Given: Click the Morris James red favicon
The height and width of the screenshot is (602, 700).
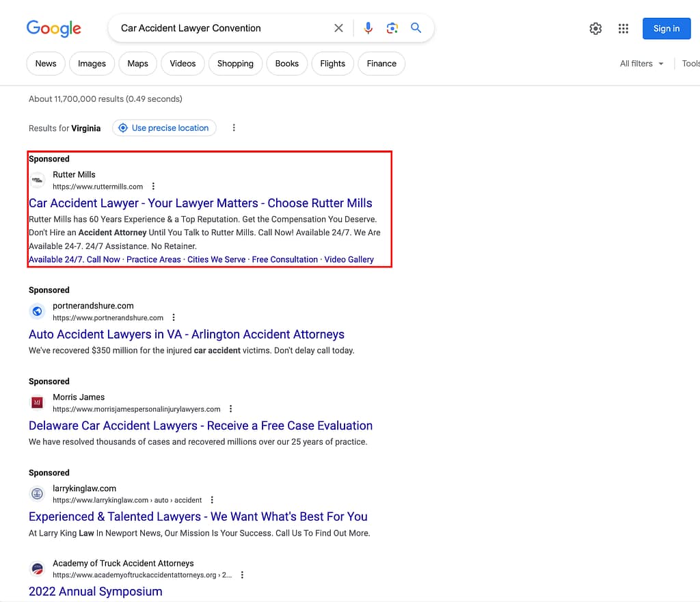Looking at the screenshot, I should coord(38,403).
